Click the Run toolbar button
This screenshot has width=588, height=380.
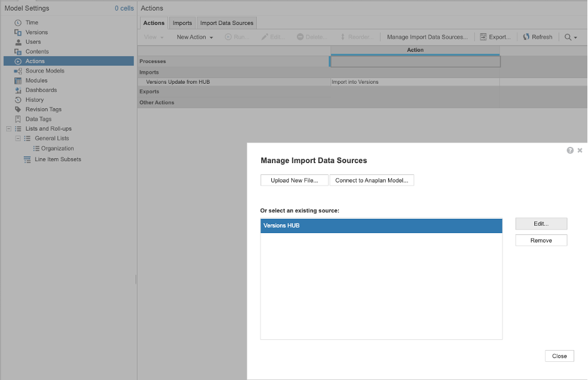point(237,37)
